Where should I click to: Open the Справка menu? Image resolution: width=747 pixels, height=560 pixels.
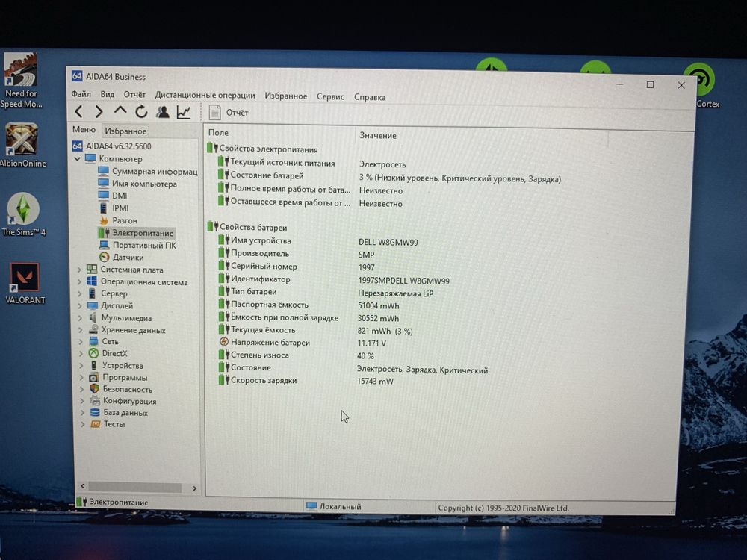point(370,97)
